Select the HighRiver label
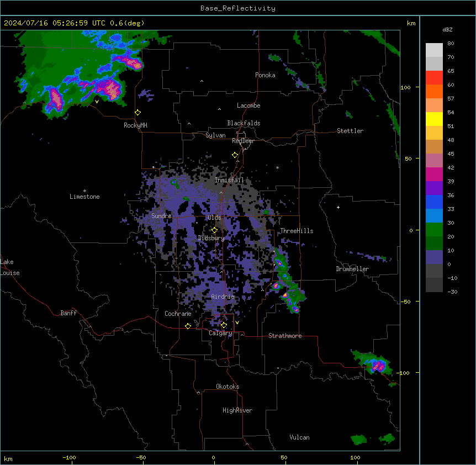This screenshot has height=465, width=476. click(x=237, y=410)
